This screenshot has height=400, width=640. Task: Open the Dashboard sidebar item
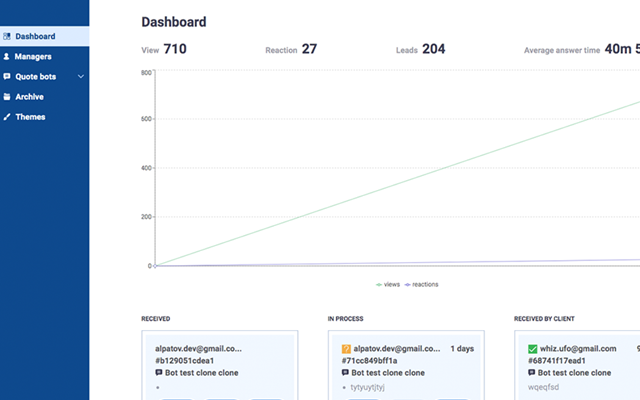point(44,36)
